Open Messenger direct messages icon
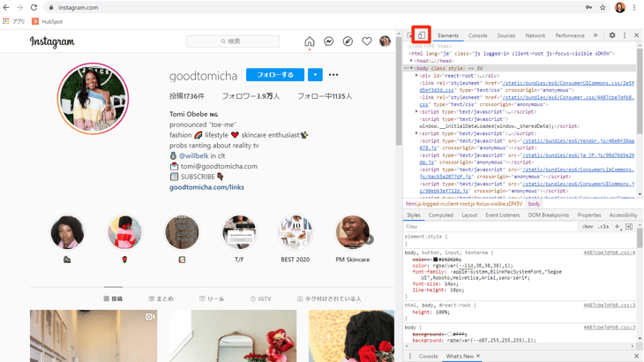Viewport: 644px width, 362px height. (x=328, y=41)
